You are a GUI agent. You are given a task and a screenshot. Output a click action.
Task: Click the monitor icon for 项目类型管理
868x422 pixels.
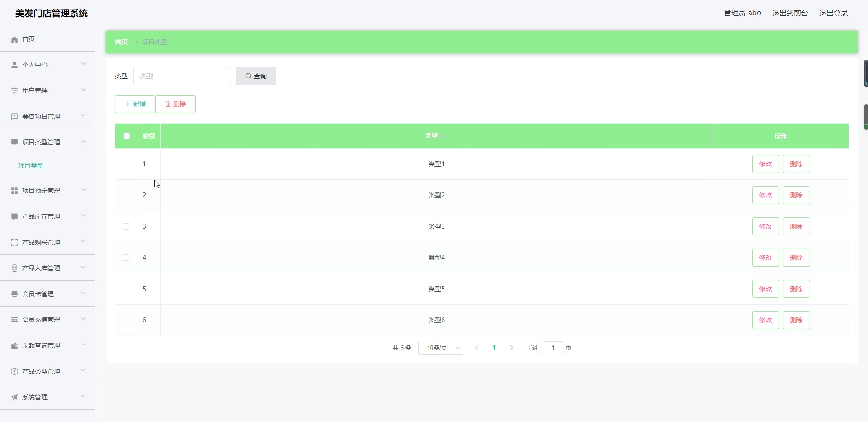(x=14, y=142)
